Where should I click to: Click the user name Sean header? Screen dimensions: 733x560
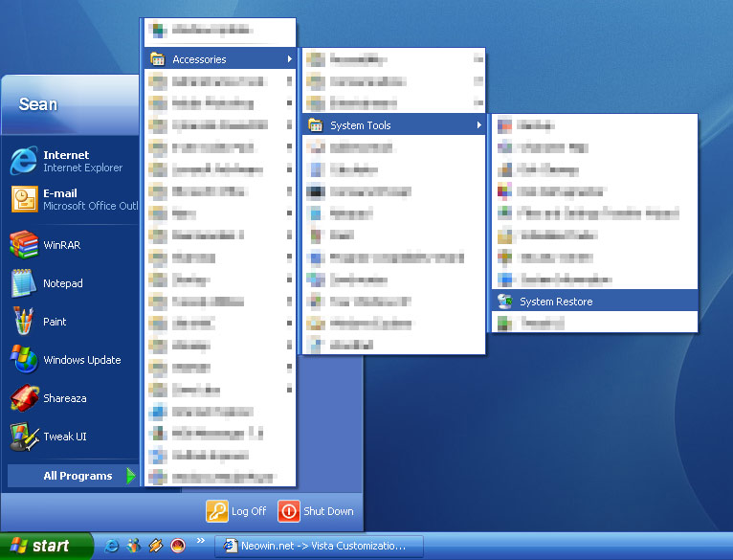pos(38,103)
